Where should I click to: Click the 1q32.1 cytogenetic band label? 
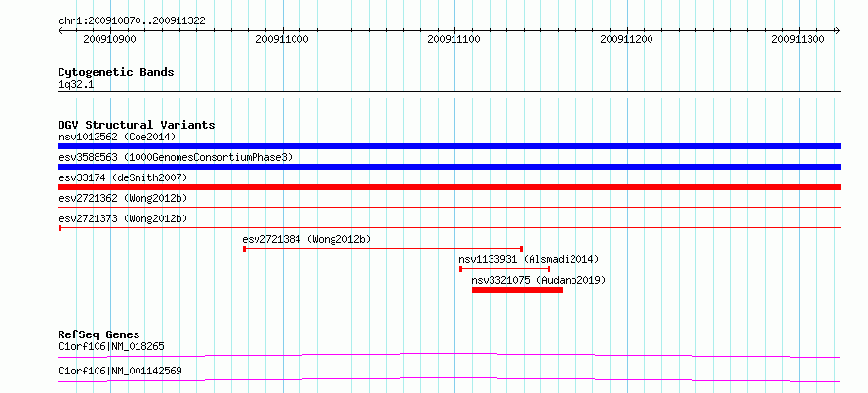click(76, 85)
